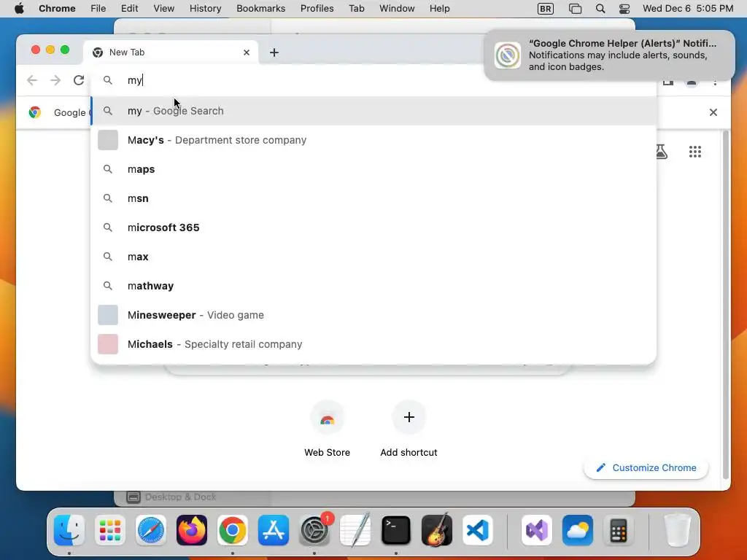Select the 'max' search suggestion
The width and height of the screenshot is (747, 560).
tap(373, 257)
